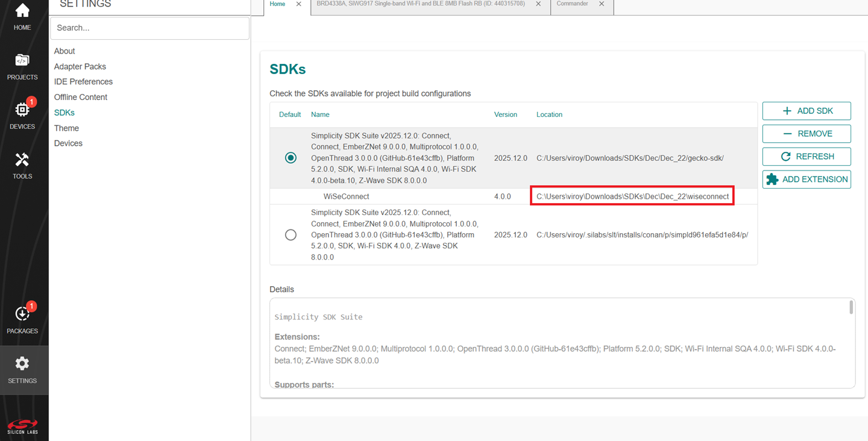Switch to the Commander tab
This screenshot has height=441, width=868.
pyautogui.click(x=572, y=4)
